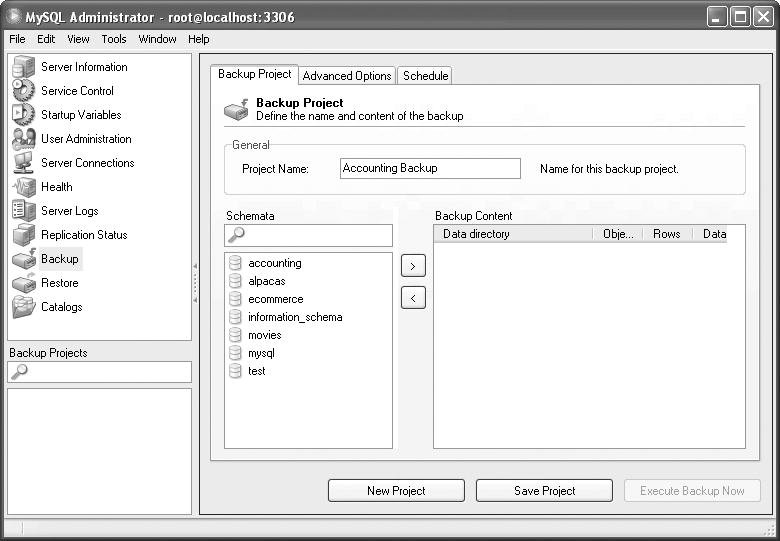Click the Replication Status icon
The height and width of the screenshot is (541, 780).
[x=23, y=235]
